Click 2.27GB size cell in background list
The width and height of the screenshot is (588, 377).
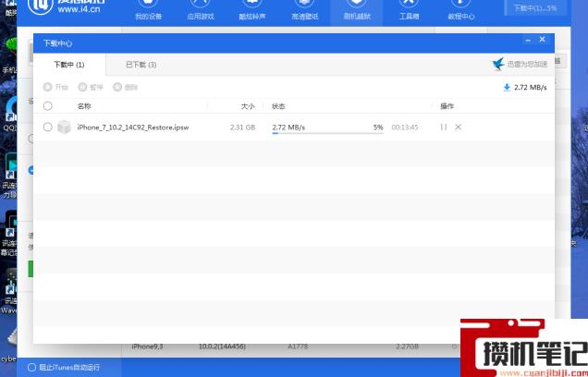click(407, 347)
